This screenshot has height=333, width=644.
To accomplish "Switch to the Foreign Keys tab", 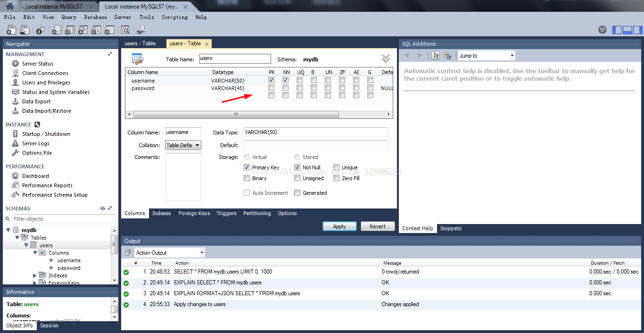I will click(194, 213).
